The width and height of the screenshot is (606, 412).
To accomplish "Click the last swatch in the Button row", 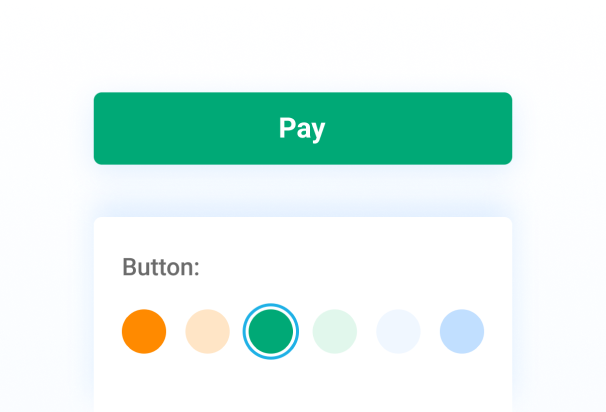I will (462, 331).
